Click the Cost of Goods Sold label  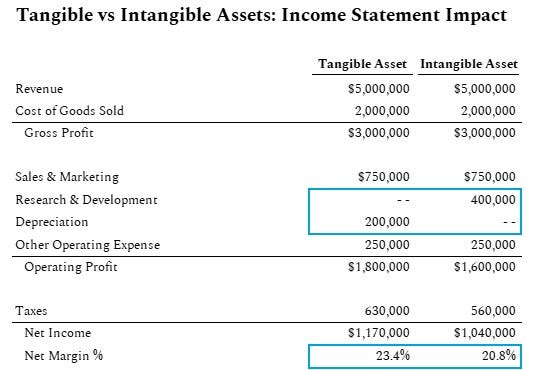point(70,111)
